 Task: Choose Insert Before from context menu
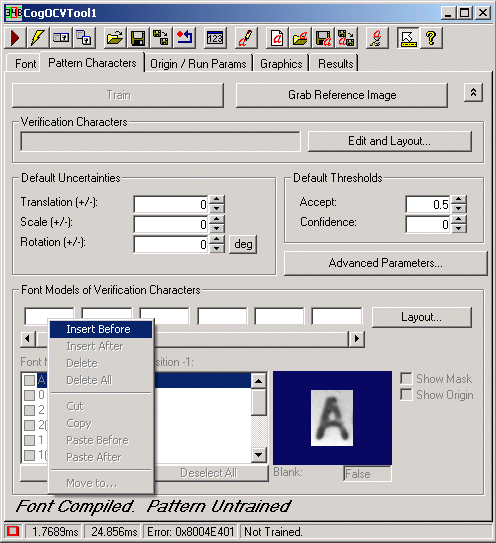coord(101,329)
